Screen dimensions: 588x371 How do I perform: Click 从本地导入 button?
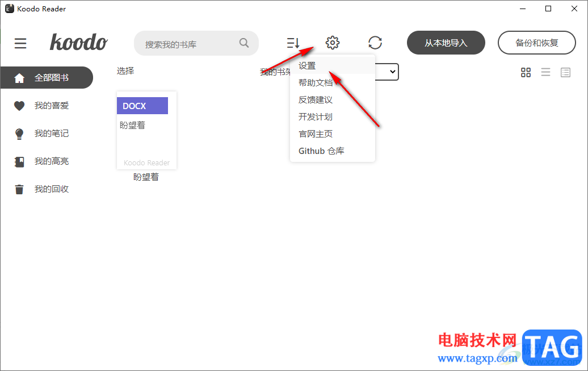[x=446, y=43]
